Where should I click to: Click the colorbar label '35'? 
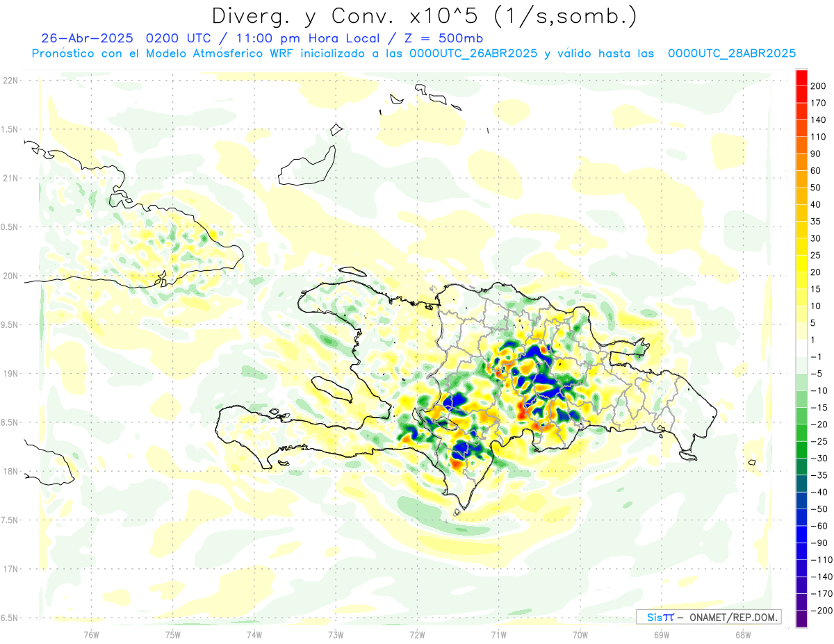817,222
